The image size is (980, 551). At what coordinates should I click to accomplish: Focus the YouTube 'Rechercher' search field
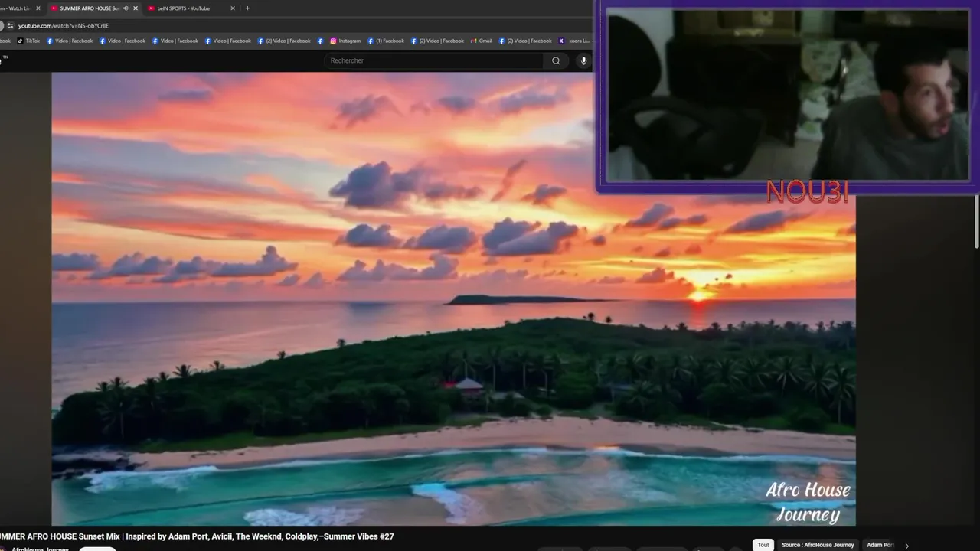point(433,60)
